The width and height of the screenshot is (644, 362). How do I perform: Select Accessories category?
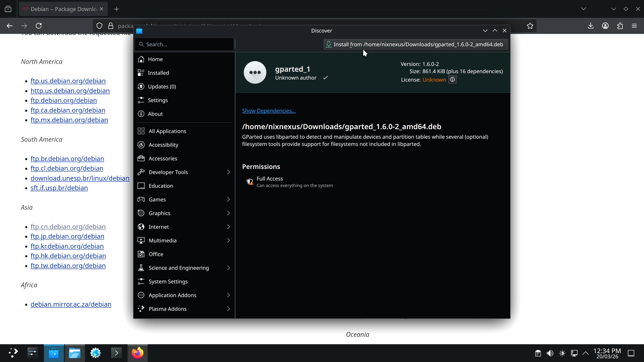point(184,159)
